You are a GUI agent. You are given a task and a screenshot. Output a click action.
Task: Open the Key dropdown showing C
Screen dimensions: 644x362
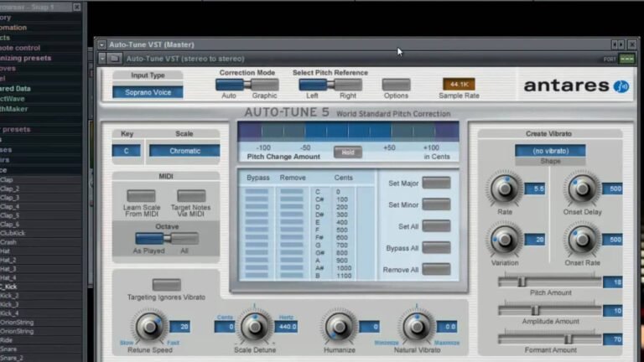127,151
